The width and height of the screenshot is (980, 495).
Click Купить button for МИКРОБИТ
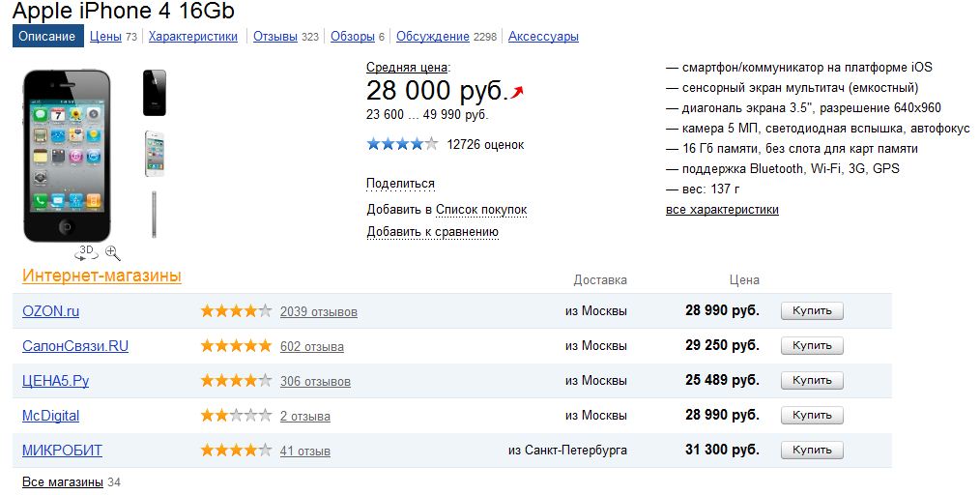(812, 450)
